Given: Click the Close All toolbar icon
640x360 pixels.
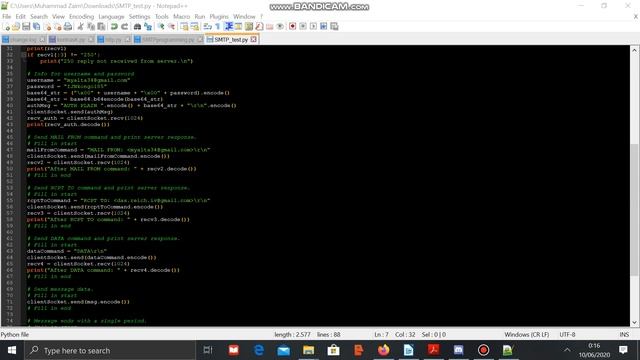Looking at the screenshot, I should click(58, 27).
